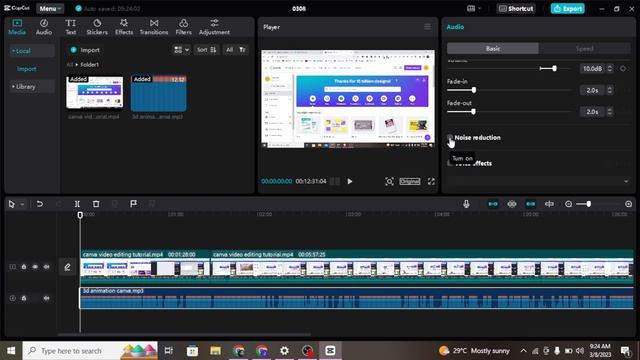Start voiceover recording with microphone icon
The image size is (640, 360).
pos(466,204)
